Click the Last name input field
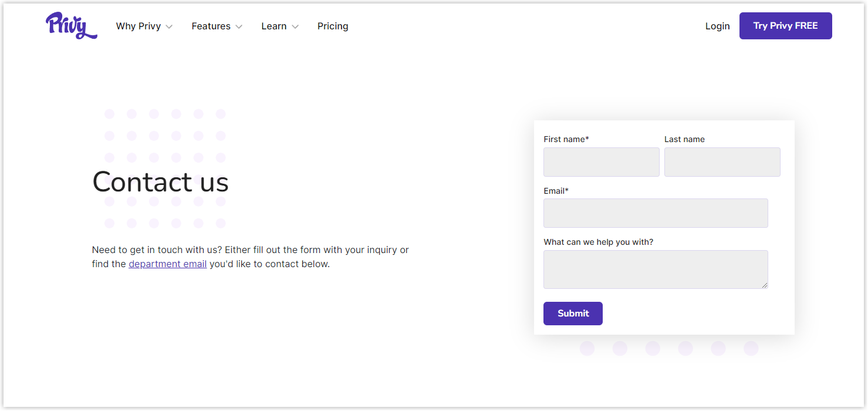 pyautogui.click(x=722, y=161)
